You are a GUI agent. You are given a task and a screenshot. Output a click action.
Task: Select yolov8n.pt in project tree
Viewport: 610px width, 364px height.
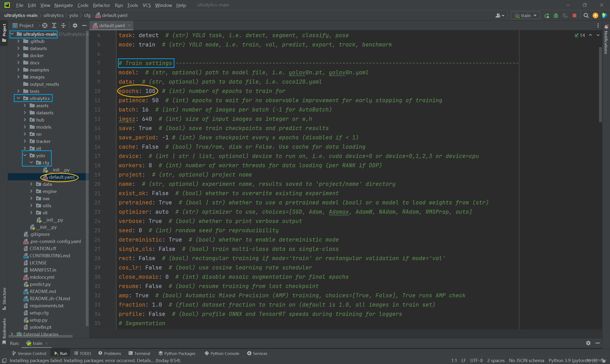tap(41, 327)
